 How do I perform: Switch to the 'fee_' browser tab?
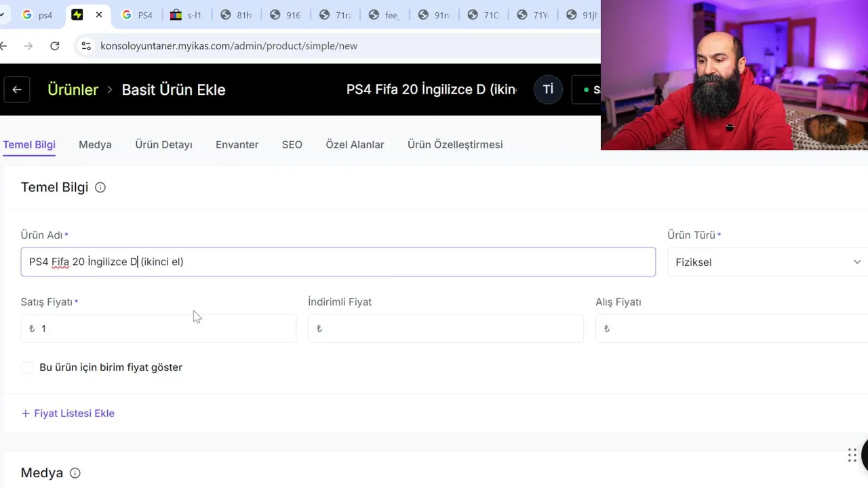(x=384, y=15)
